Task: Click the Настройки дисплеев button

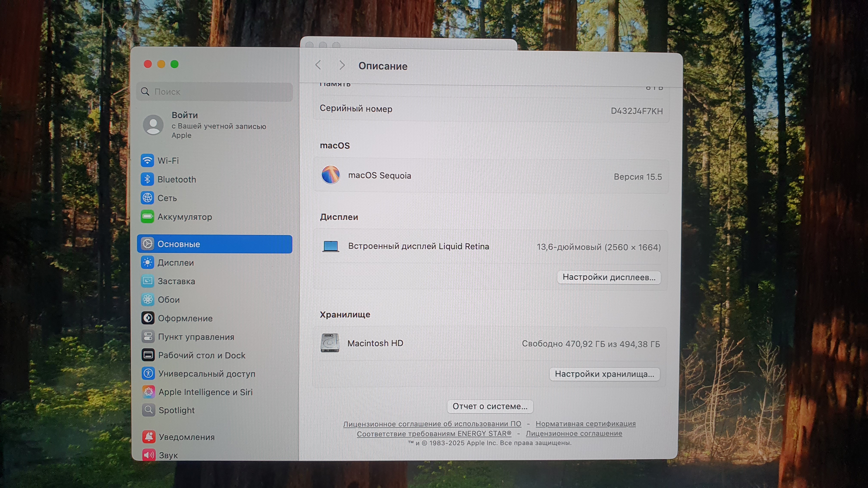Action: click(609, 277)
